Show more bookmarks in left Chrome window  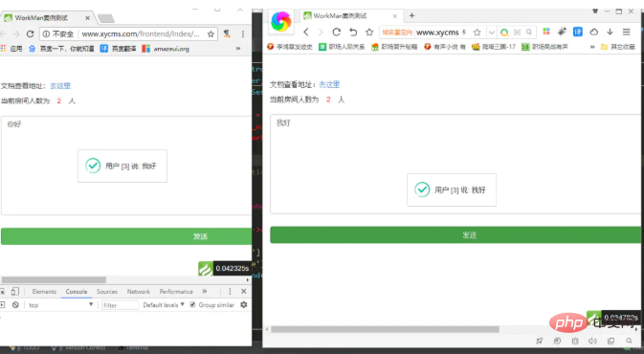[x=238, y=49]
